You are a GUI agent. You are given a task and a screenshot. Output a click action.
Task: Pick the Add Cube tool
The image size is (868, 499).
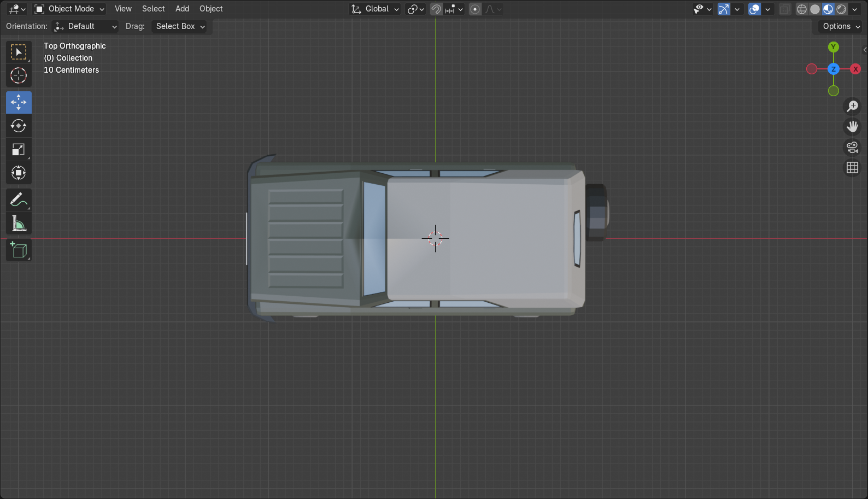19,250
